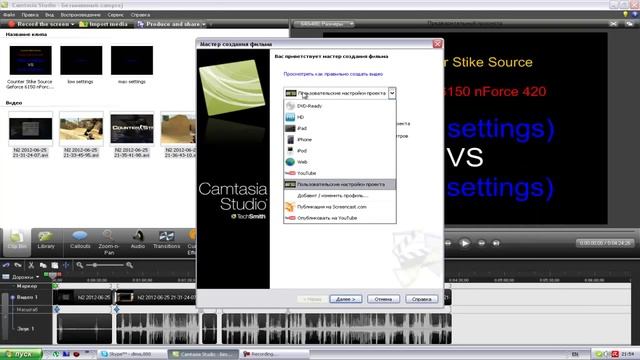640x360 pixels.
Task: Open the wizard profile dropdown combo box
Action: pos(340,93)
